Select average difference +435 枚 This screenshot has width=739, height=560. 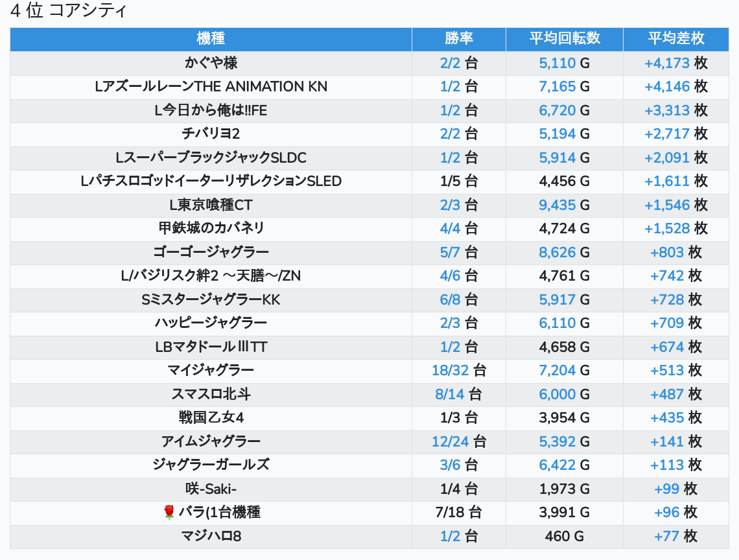click(676, 417)
